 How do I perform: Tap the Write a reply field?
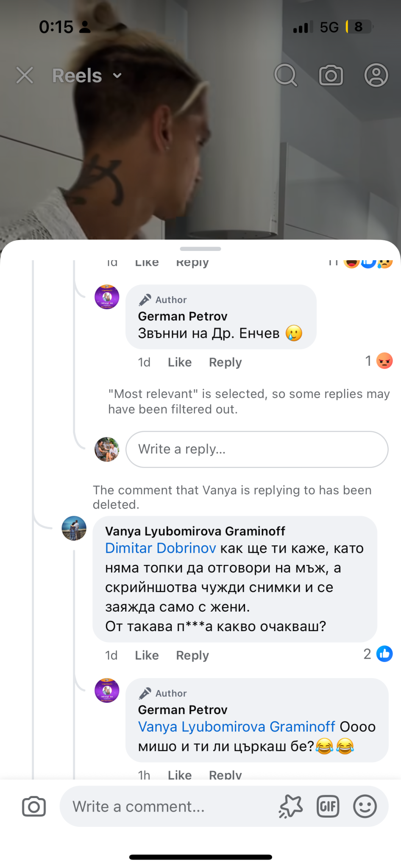coord(257,449)
